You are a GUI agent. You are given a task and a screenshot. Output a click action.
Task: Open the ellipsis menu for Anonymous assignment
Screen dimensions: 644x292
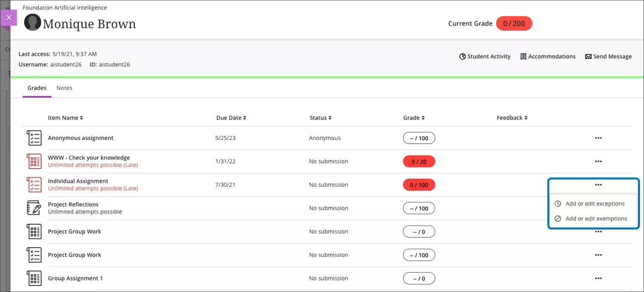(x=598, y=137)
